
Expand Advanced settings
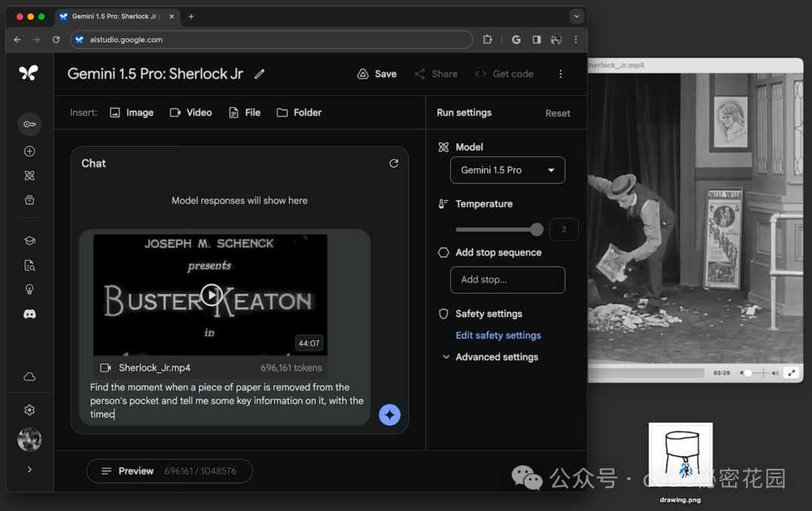click(x=490, y=357)
